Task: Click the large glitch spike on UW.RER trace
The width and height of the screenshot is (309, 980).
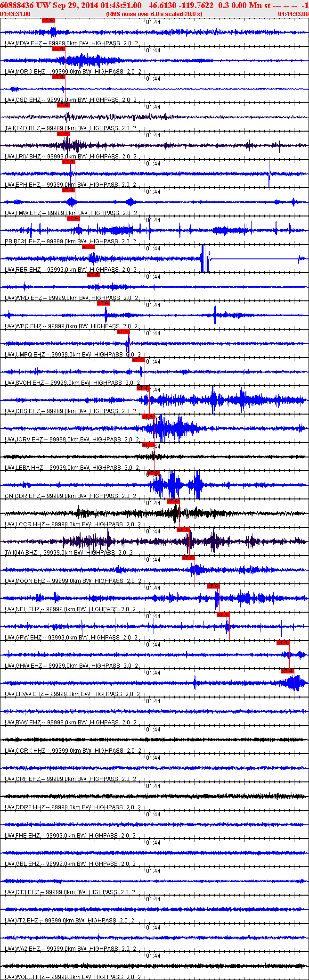Action: [205, 258]
